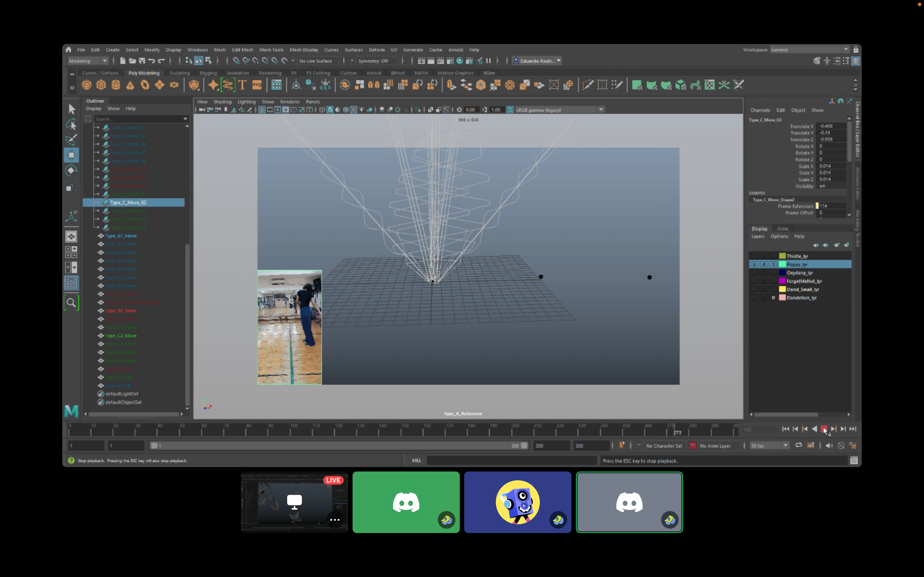Click the save scene icon
Viewport: 924px width, 577px height.
pos(142,61)
